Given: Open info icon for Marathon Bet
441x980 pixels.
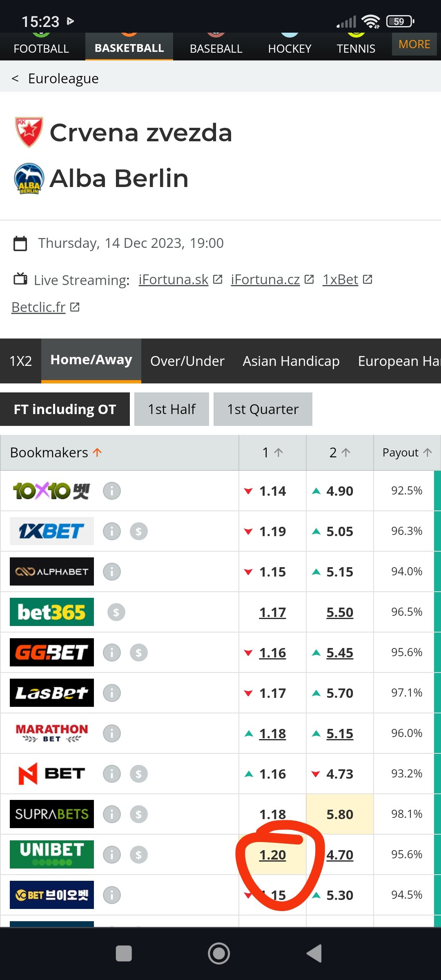Looking at the screenshot, I should pyautogui.click(x=112, y=733).
